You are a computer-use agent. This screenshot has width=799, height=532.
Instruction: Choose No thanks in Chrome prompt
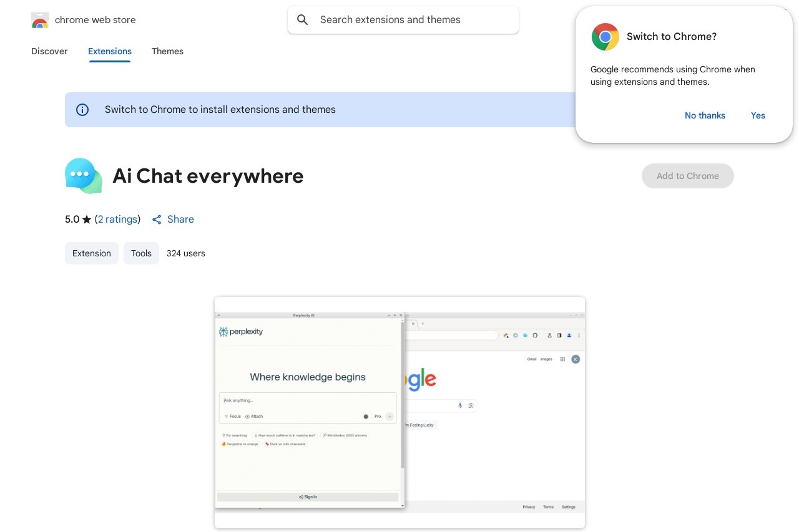click(705, 115)
